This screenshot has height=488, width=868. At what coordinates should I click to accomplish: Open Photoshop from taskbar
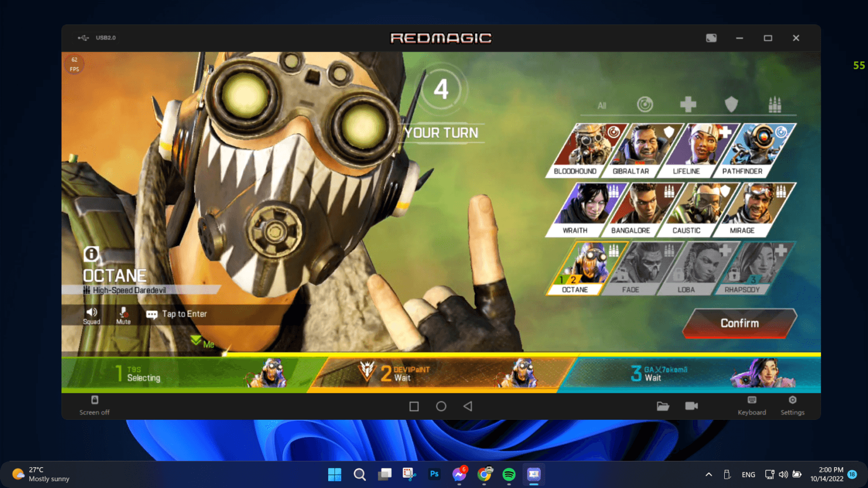click(x=434, y=474)
